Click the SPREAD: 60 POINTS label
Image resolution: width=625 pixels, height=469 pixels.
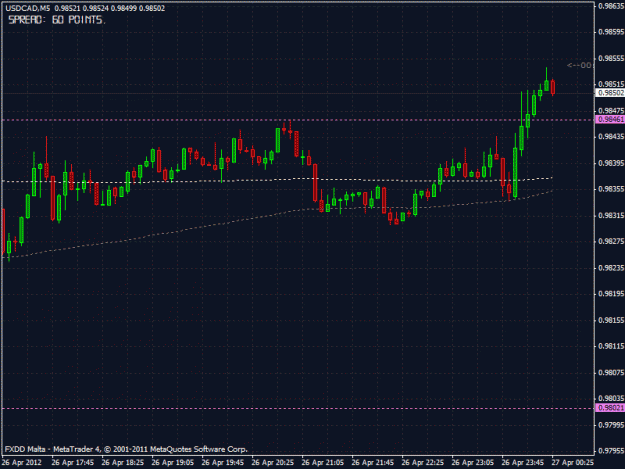pos(57,20)
